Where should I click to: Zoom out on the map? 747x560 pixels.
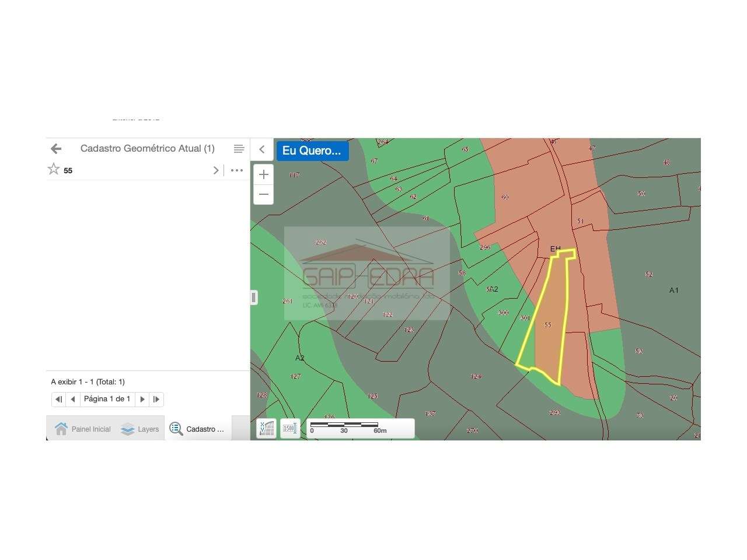(x=264, y=194)
